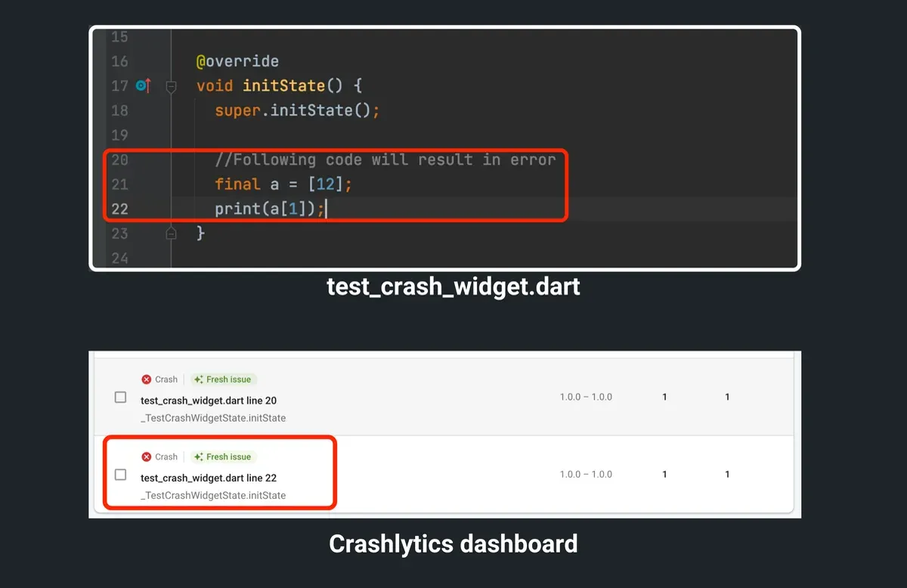Click the 'Crash' label in the line 20 row
The height and width of the screenshot is (588, 907).
click(x=166, y=379)
